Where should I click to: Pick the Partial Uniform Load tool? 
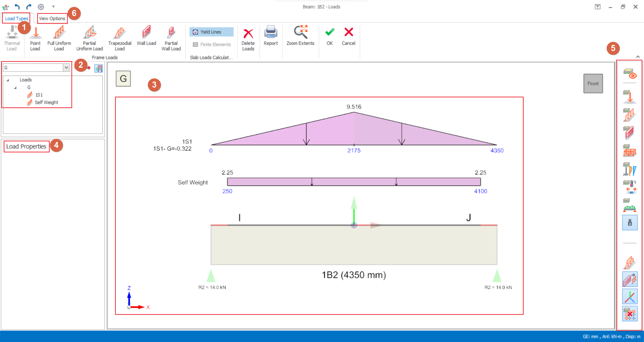pyautogui.click(x=90, y=38)
